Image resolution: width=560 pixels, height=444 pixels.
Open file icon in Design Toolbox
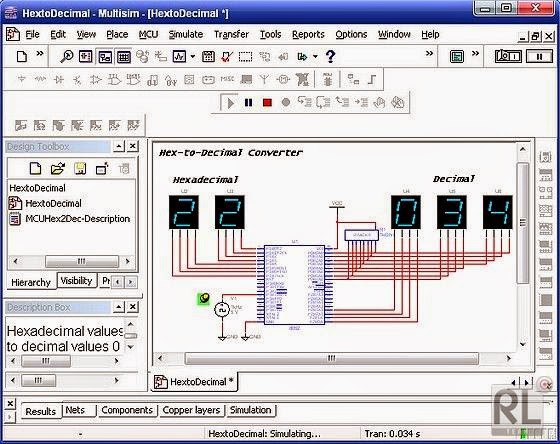(58, 168)
